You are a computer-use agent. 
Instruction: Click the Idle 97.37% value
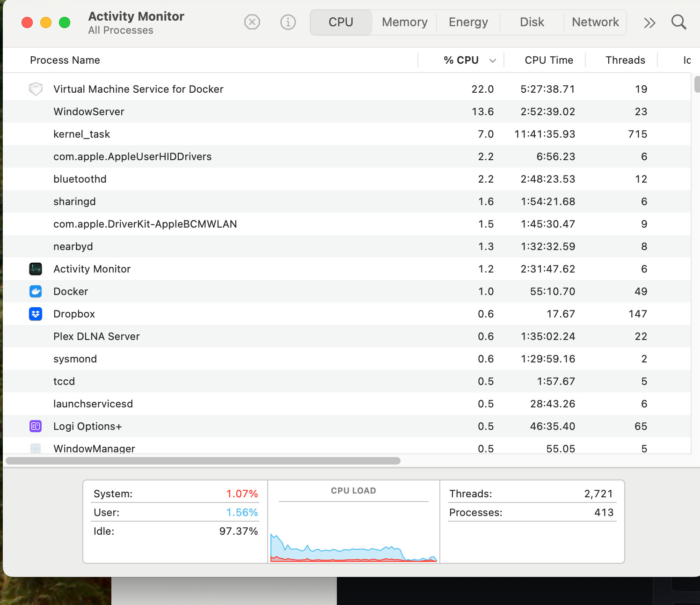239,531
